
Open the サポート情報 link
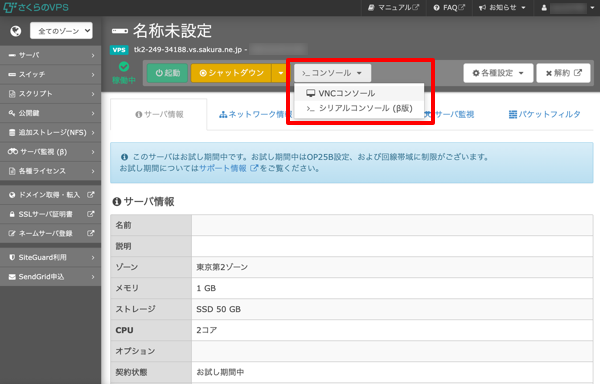pos(228,168)
